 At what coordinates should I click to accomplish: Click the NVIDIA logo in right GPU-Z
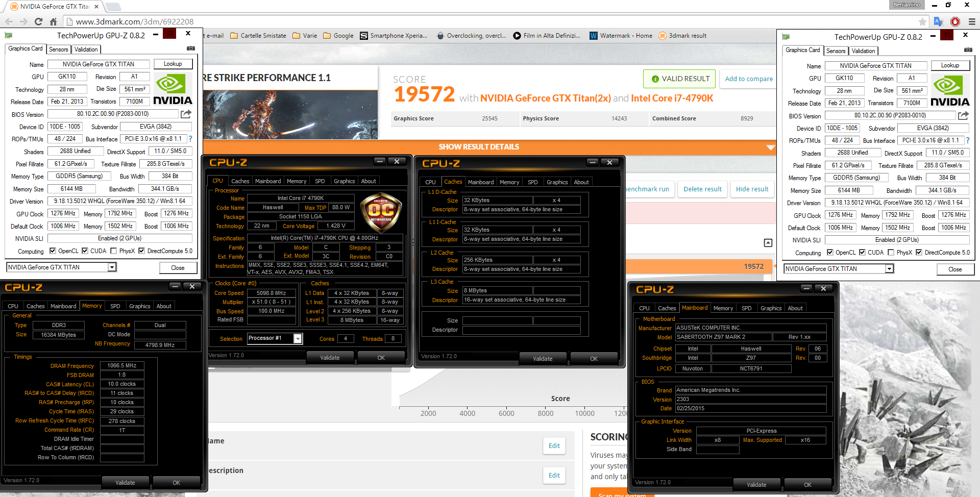tap(950, 91)
